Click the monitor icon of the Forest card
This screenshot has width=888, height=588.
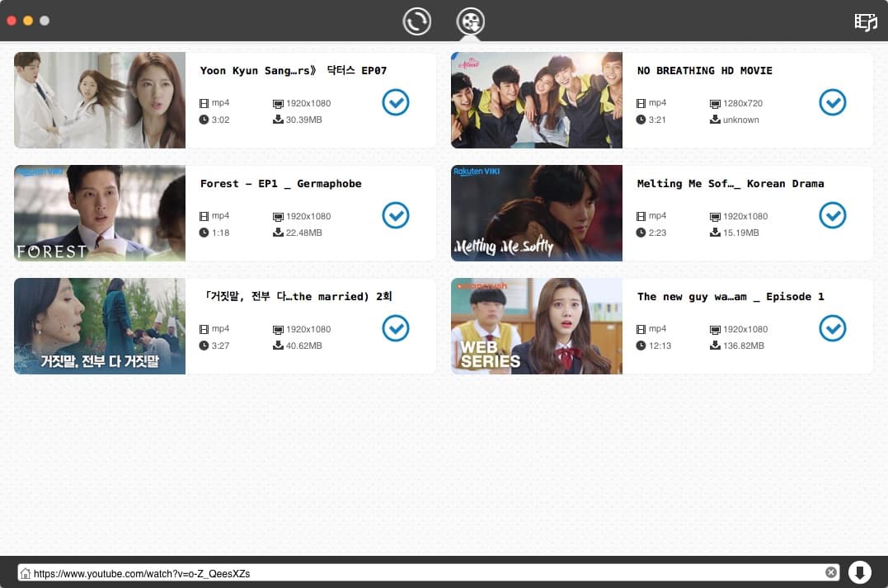(278, 216)
